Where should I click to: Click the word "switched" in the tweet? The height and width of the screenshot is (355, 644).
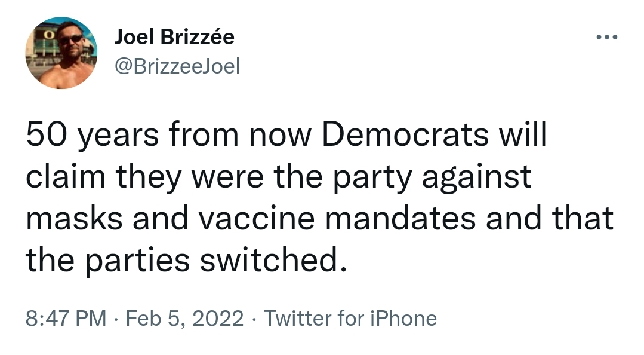click(269, 260)
